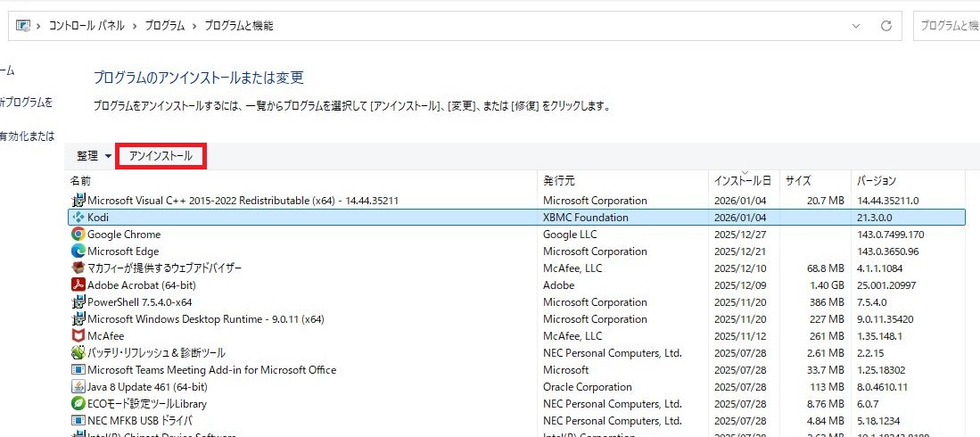
Task: Sort list by インストール日 column header
Action: pos(742,181)
